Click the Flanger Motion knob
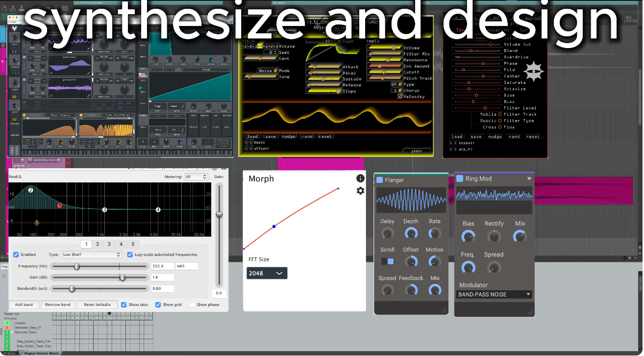This screenshot has width=644, height=356. pyautogui.click(x=434, y=262)
